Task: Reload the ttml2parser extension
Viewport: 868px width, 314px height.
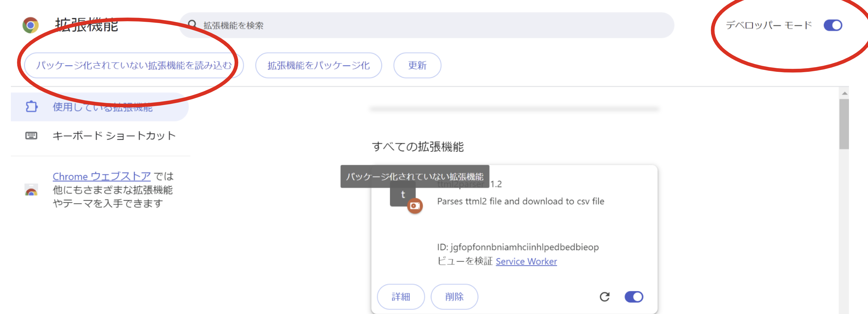Action: [605, 297]
